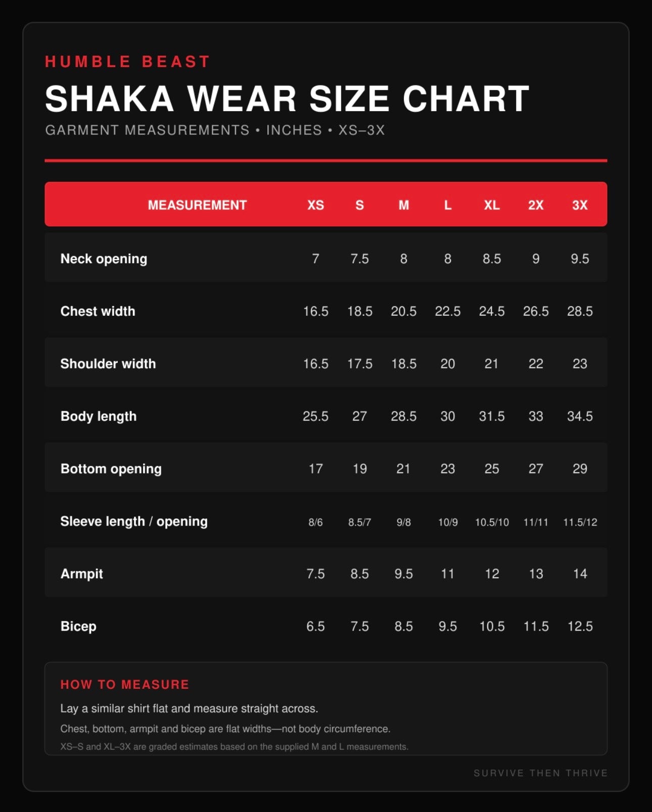Viewport: 652px width, 812px height.
Task: Click the 20.5 chest width value for M
Action: [403, 311]
